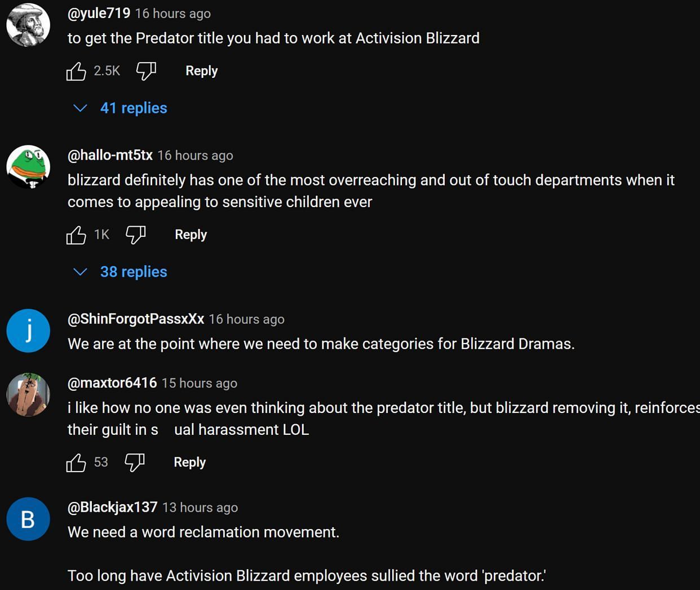Click the blue 'j' avatar

(28, 331)
